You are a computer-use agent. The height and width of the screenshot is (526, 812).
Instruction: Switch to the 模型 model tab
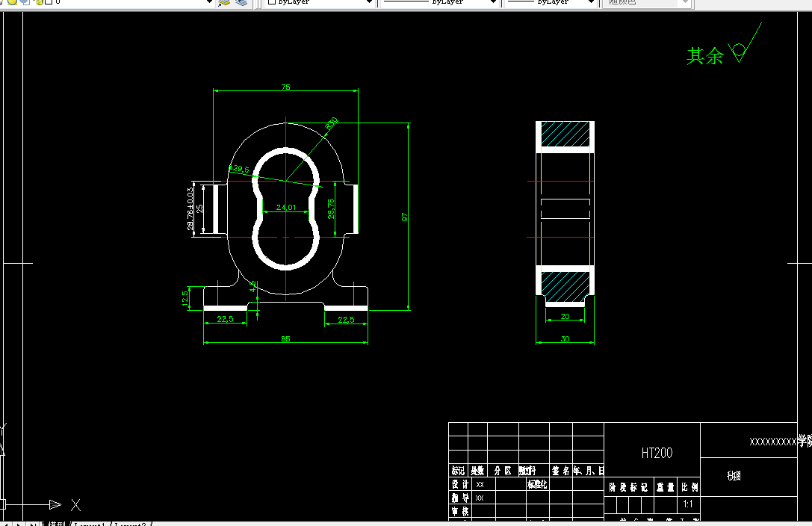point(56,524)
